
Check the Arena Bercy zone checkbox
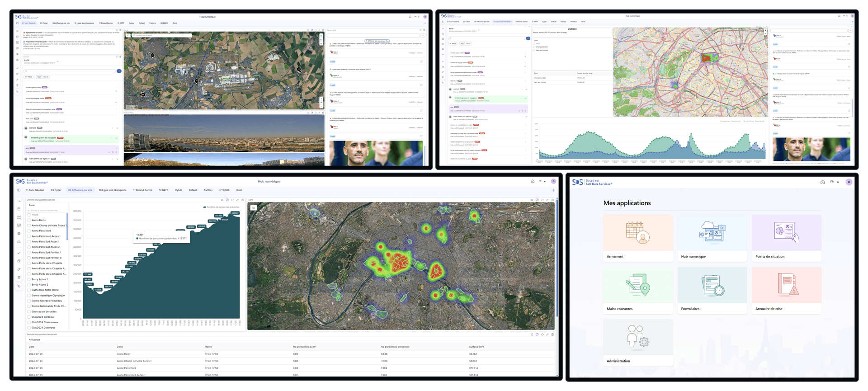click(29, 220)
